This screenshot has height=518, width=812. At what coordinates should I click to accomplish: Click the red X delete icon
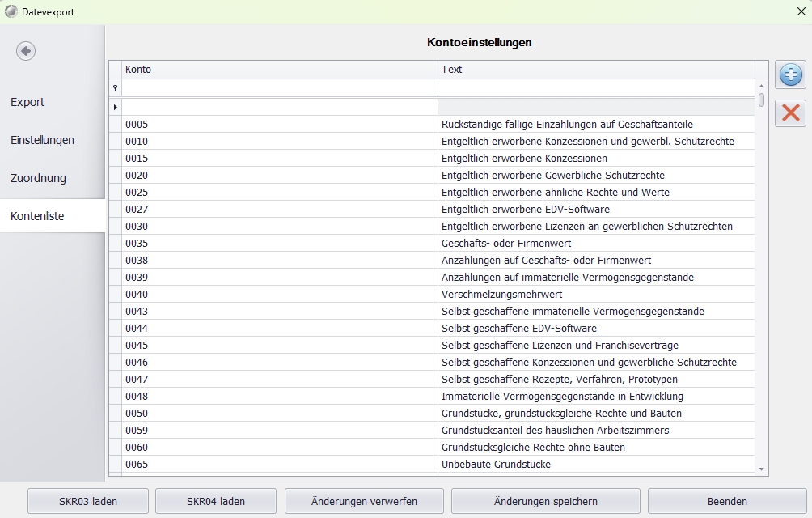pos(790,113)
